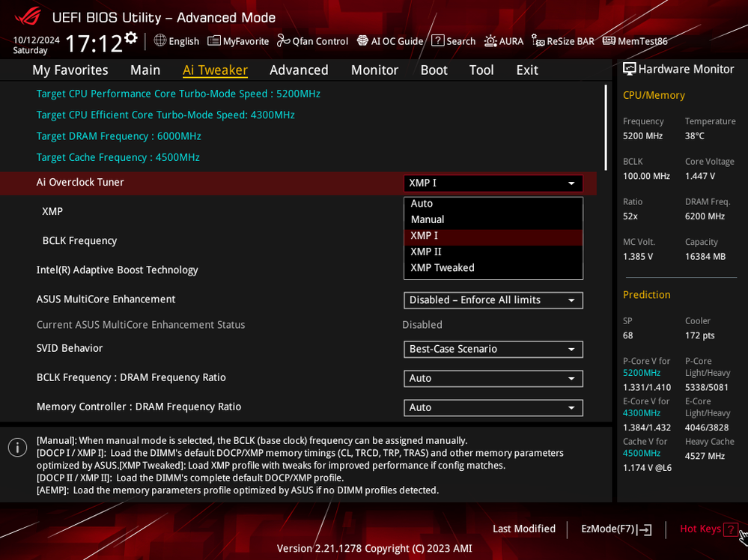The height and width of the screenshot is (560, 748).
Task: Click the Hot Keys question mark icon
Action: 730,529
